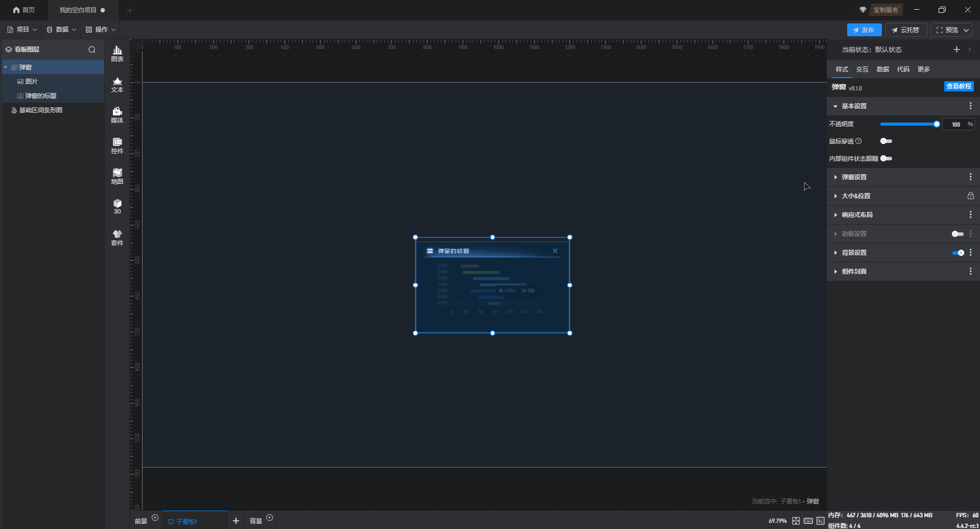Screen dimensions: 980x529
Task: Open the 媒体 media component library
Action: tap(117, 115)
